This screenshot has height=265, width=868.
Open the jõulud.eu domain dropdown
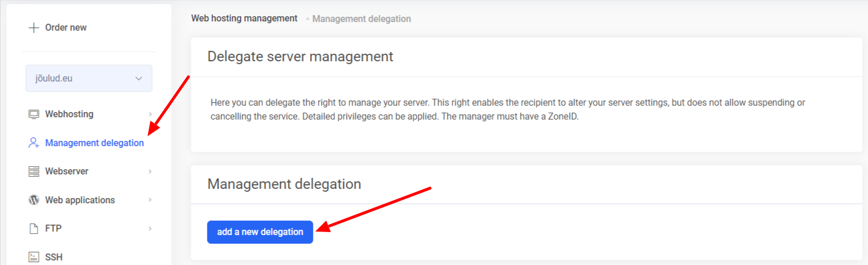(x=89, y=78)
